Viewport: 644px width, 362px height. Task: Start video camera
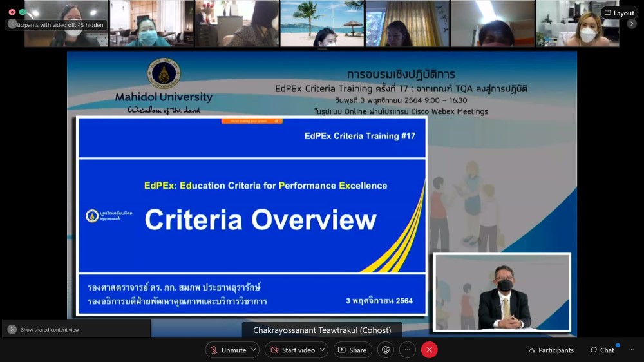(292, 350)
